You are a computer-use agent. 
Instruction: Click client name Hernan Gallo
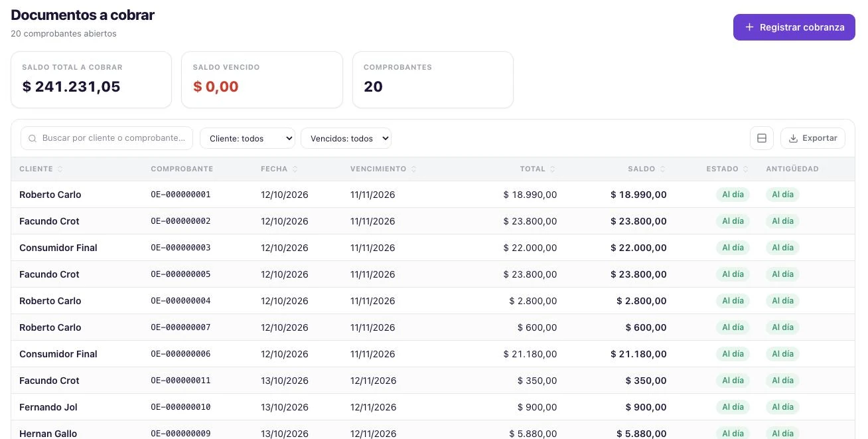(48, 434)
